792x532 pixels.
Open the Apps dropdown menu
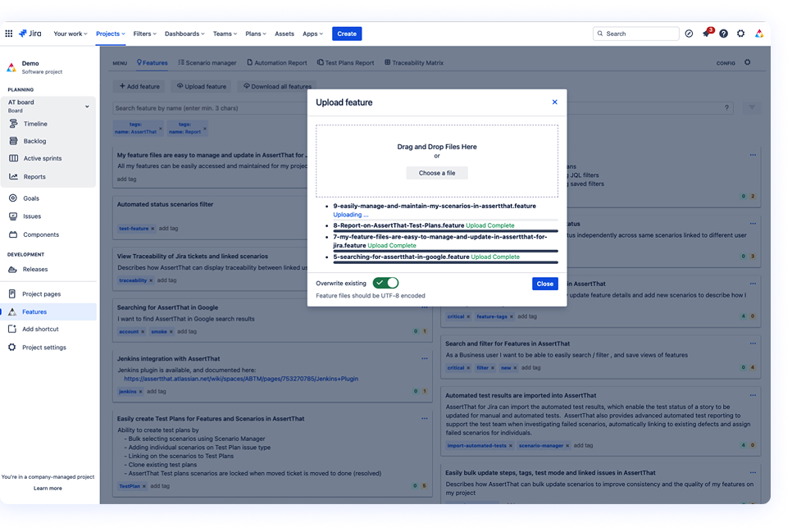312,34
